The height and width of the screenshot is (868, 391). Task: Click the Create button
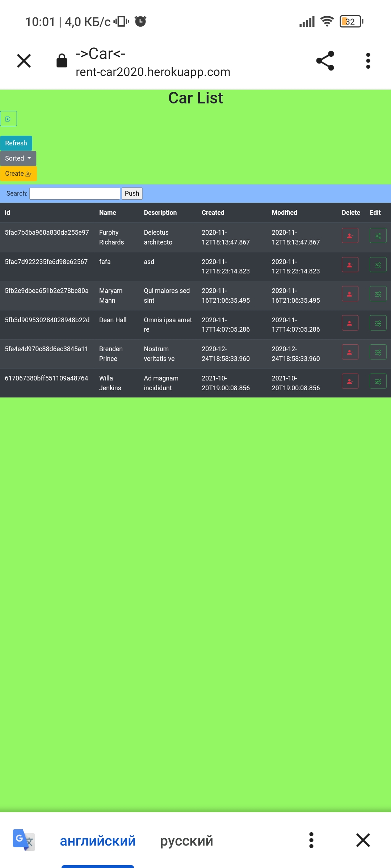click(18, 174)
